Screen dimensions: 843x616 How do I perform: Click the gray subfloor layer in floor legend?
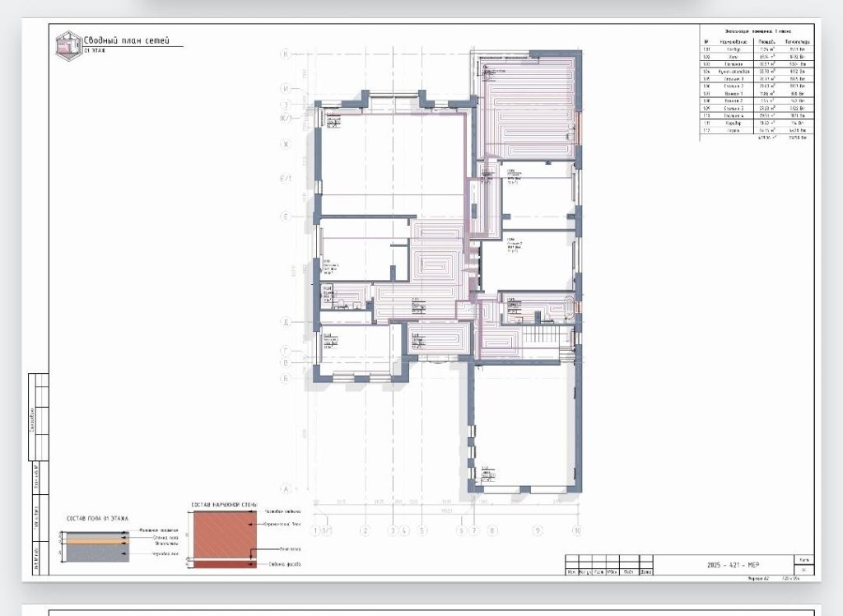point(97,553)
